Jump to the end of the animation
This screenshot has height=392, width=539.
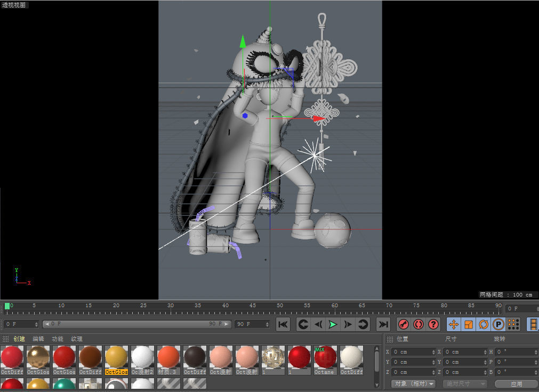(x=383, y=324)
